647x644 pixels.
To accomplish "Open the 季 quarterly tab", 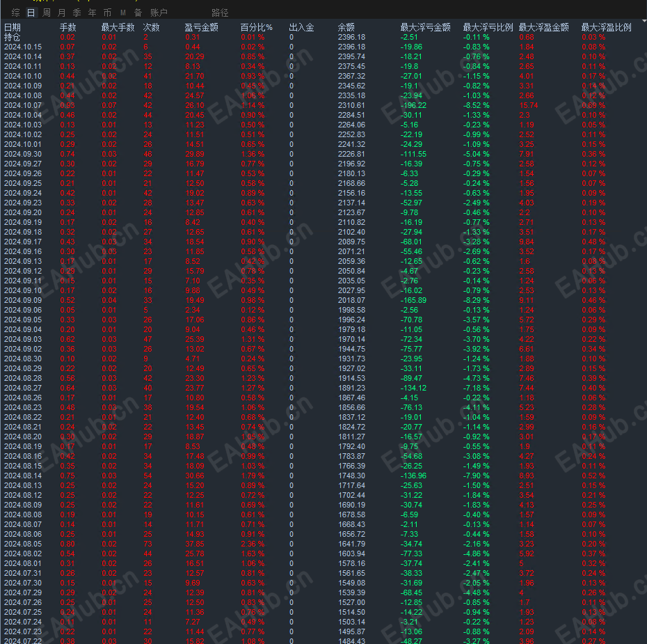I will pos(77,13).
